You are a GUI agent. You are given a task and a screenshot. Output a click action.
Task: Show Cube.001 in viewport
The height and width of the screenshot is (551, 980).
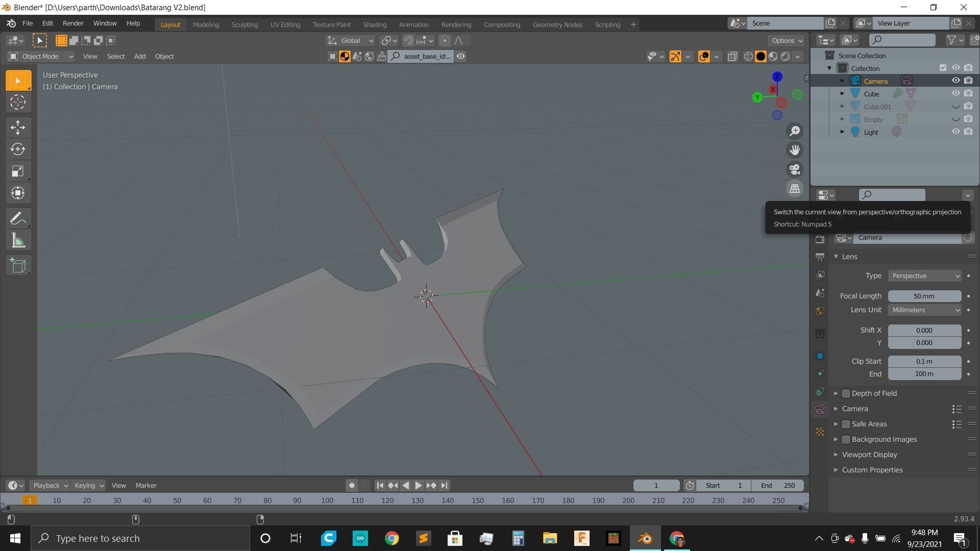955,107
